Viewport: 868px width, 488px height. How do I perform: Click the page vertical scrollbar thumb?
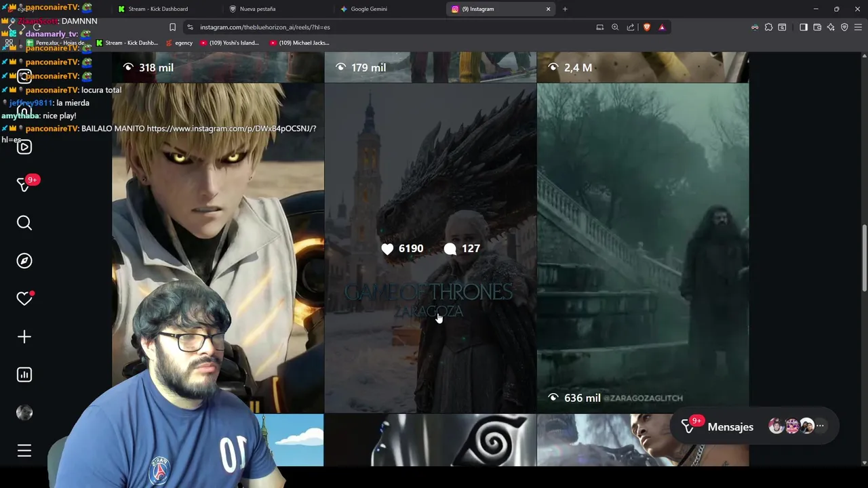(x=864, y=258)
